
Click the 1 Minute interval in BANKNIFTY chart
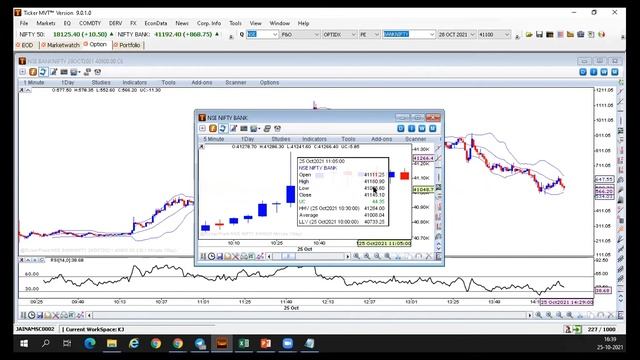coord(33,82)
